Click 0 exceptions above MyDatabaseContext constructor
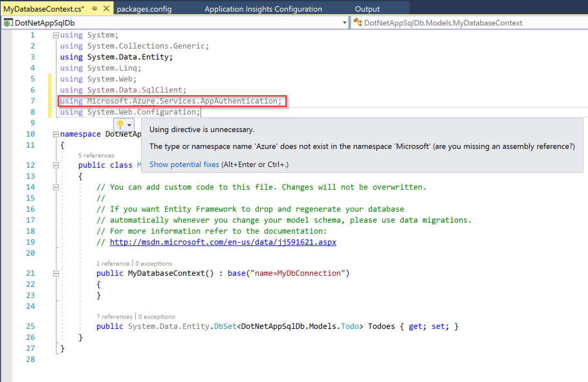The image size is (588, 382). point(154,264)
